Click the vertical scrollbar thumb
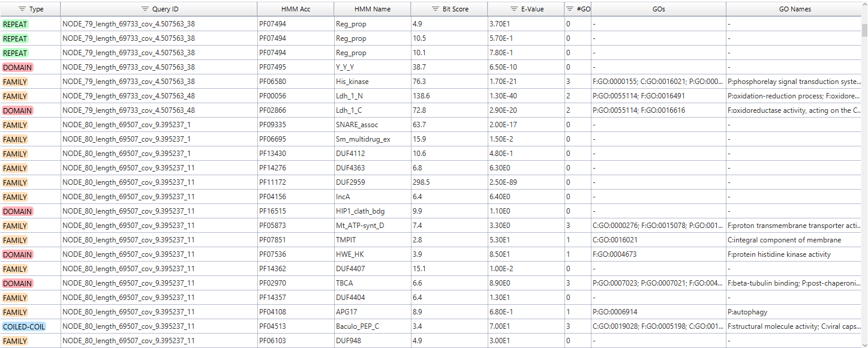 point(864,30)
